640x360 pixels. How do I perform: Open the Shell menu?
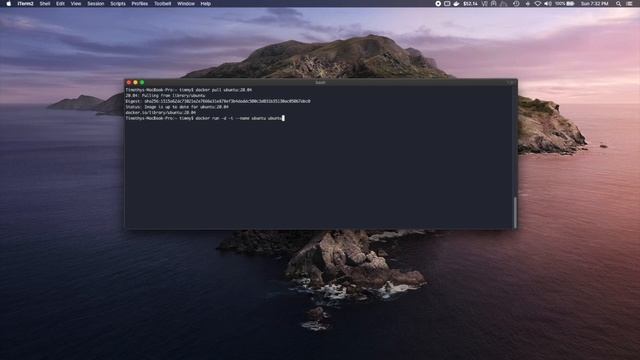pos(44,4)
